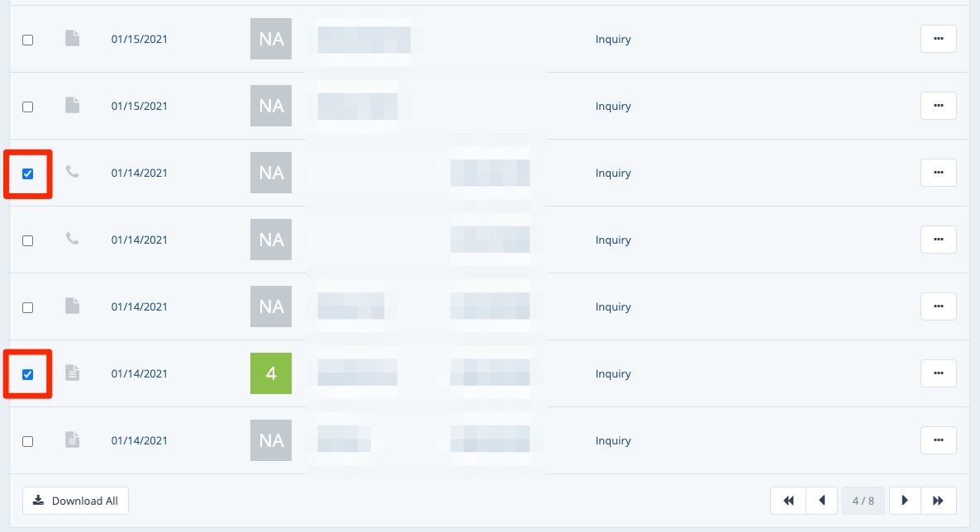Image resolution: width=980 pixels, height=532 pixels.
Task: Uncheck the checked phone call row checkbox
Action: 28,173
